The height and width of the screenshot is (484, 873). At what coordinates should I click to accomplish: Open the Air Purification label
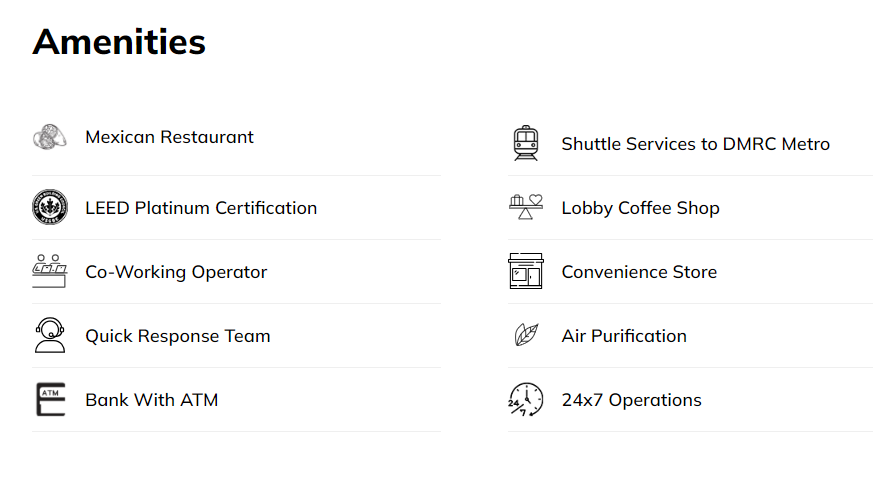coord(624,336)
